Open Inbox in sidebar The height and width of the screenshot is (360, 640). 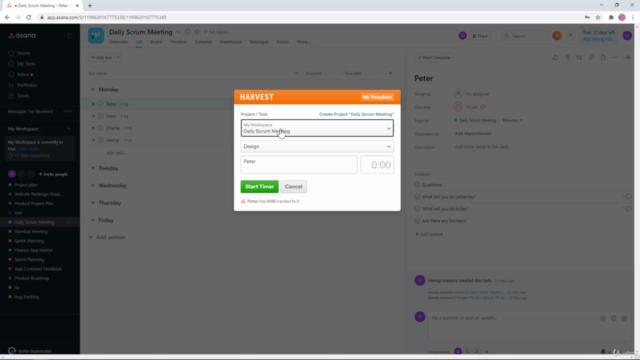23,75
